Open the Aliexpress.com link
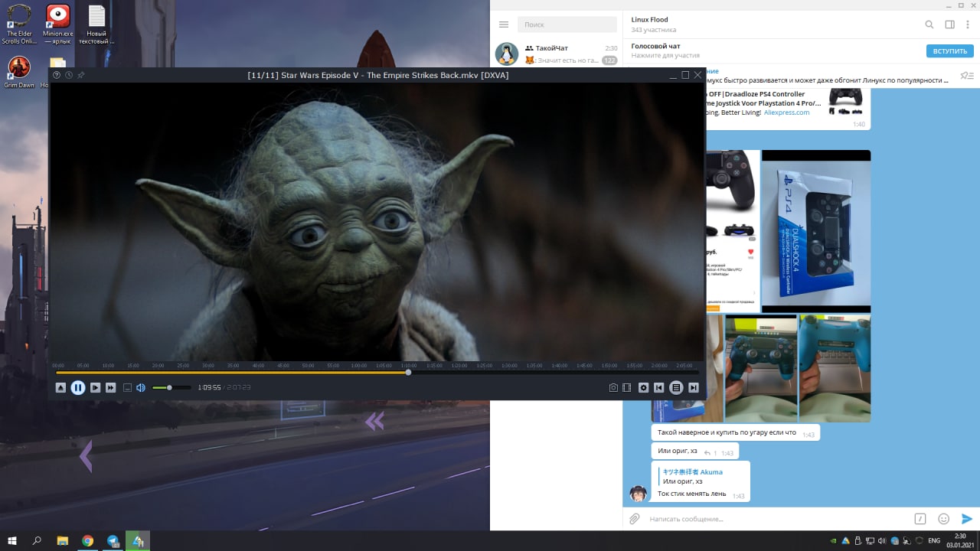Viewport: 980px width, 551px height. tap(786, 112)
